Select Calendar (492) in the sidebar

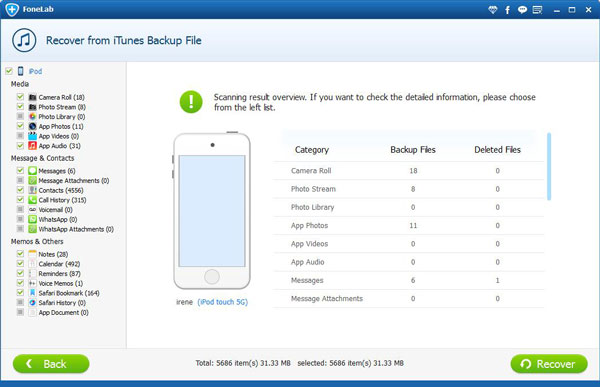59,264
